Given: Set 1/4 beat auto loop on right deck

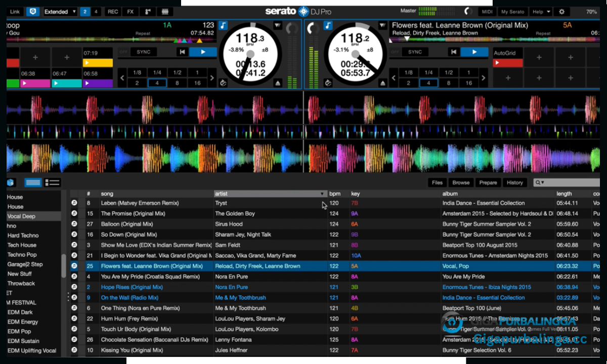Looking at the screenshot, I should [x=428, y=72].
